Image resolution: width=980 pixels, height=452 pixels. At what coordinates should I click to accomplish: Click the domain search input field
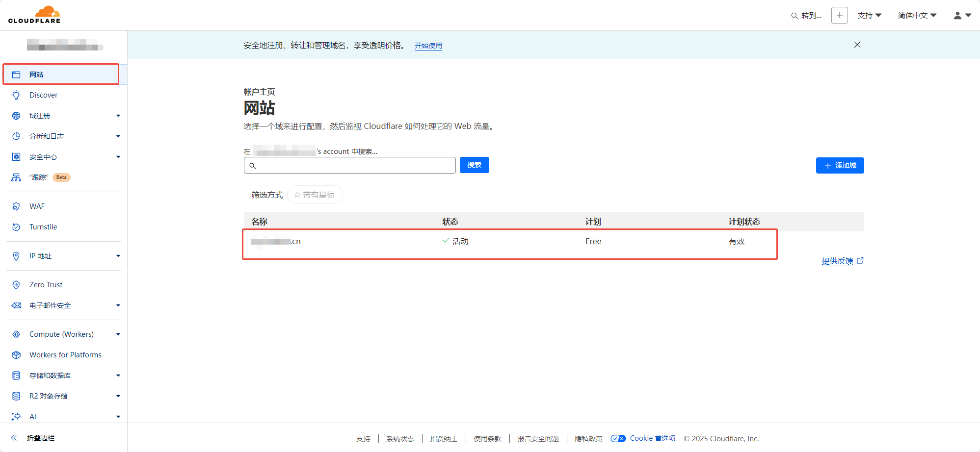coord(349,165)
